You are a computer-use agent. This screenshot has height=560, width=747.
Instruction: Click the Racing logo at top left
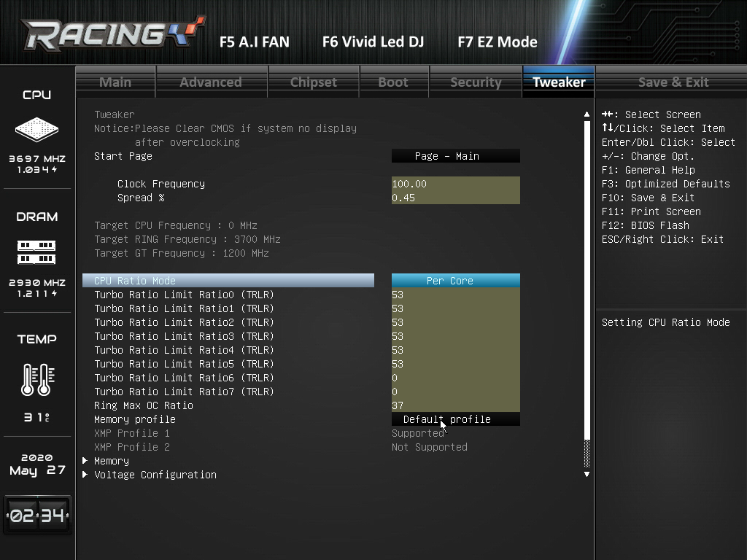click(113, 34)
